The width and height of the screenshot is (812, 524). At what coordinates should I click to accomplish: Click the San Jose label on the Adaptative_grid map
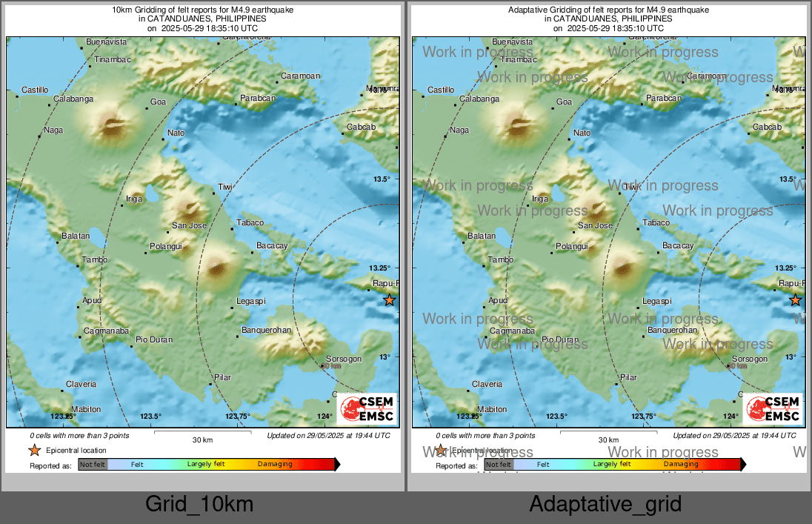click(x=595, y=225)
